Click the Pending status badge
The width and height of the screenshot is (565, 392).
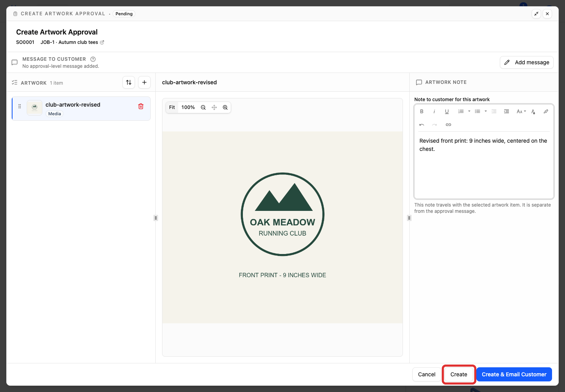124,14
